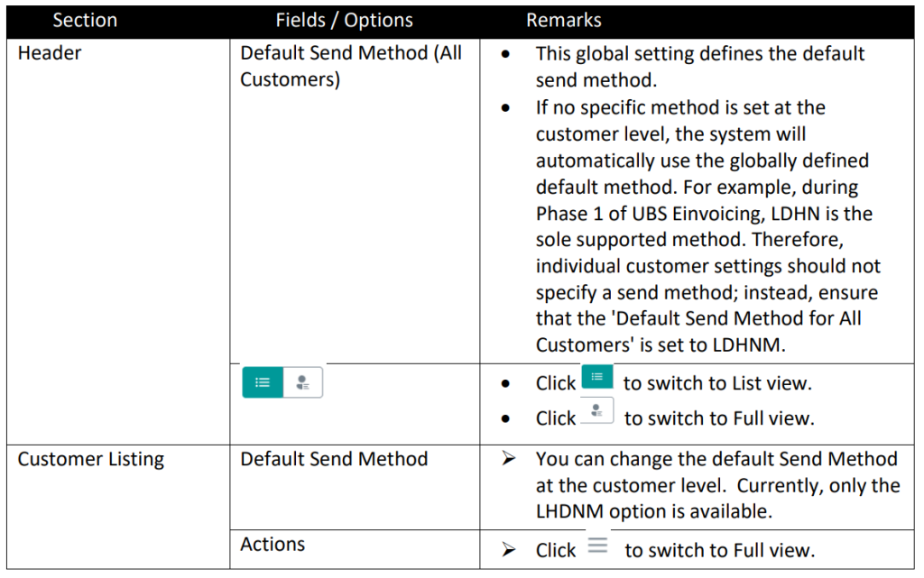This screenshot has width=924, height=578.
Task: Click 'Customers' is set to LDHNM' text
Action: click(661, 345)
